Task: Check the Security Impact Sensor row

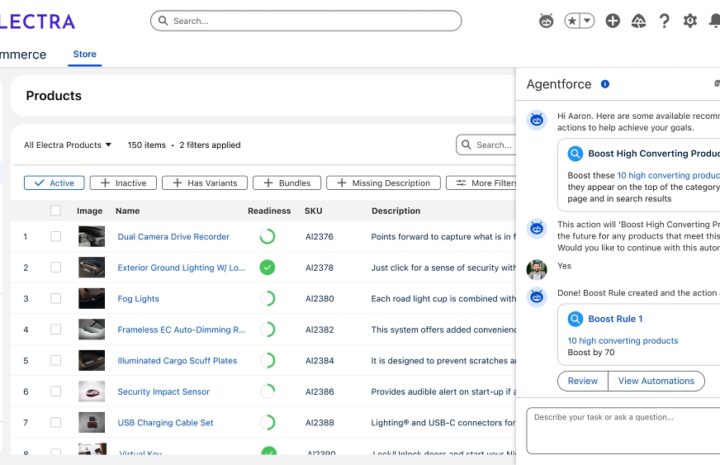Action: (x=56, y=392)
